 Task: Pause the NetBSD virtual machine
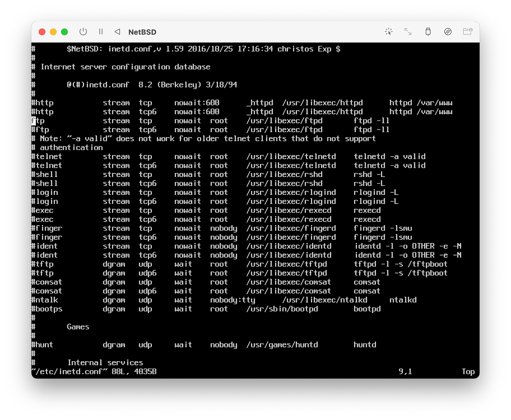click(101, 32)
